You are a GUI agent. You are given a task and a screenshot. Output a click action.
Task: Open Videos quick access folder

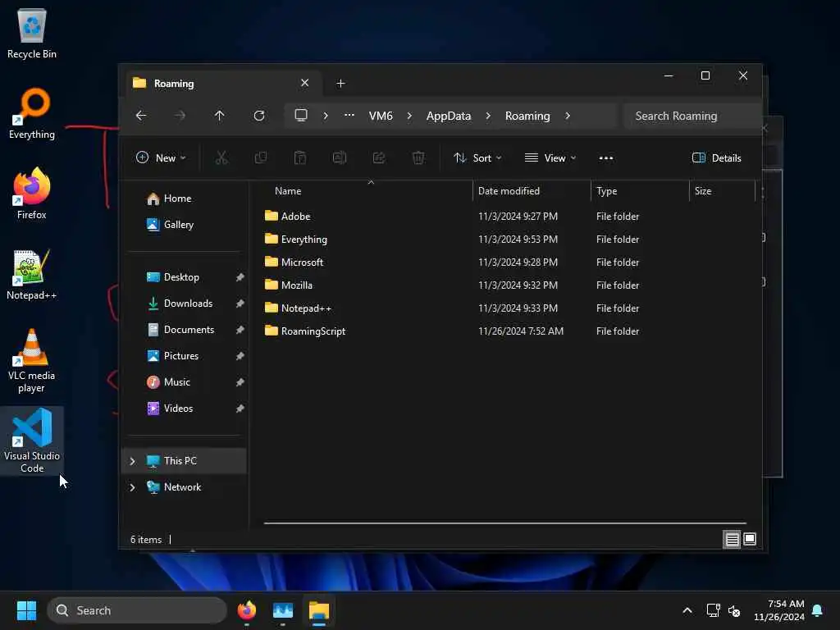point(185,409)
